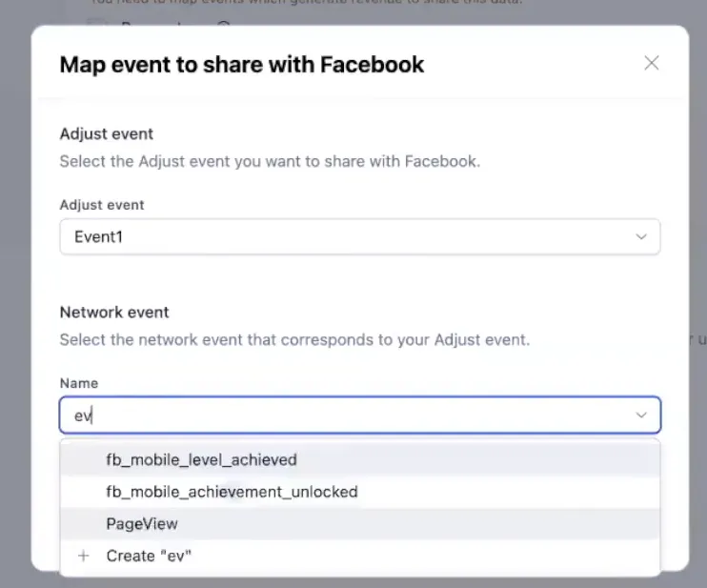Viewport: 707px width, 588px height.
Task: Open the Event1 selection field
Action: tap(343, 237)
